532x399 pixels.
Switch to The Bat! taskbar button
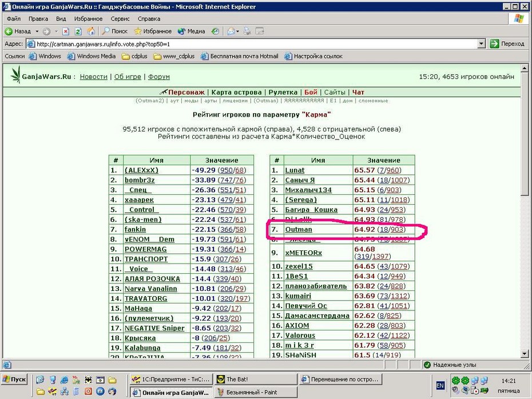coord(256,379)
